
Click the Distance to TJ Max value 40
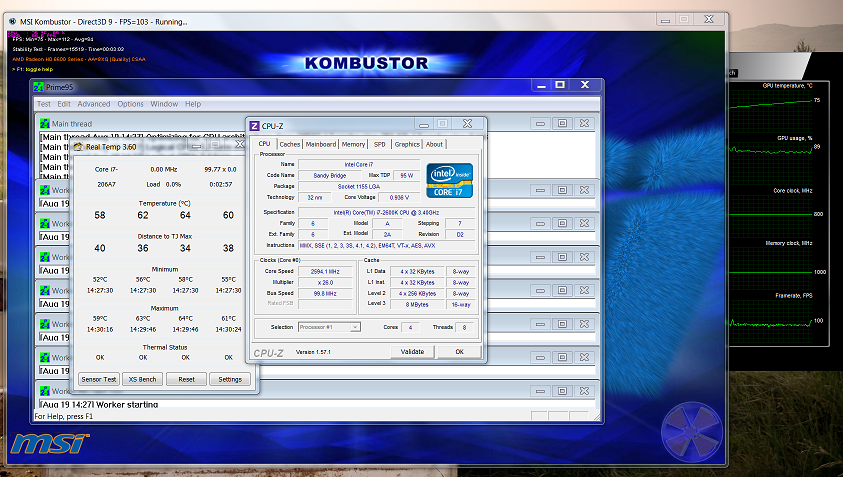click(100, 248)
